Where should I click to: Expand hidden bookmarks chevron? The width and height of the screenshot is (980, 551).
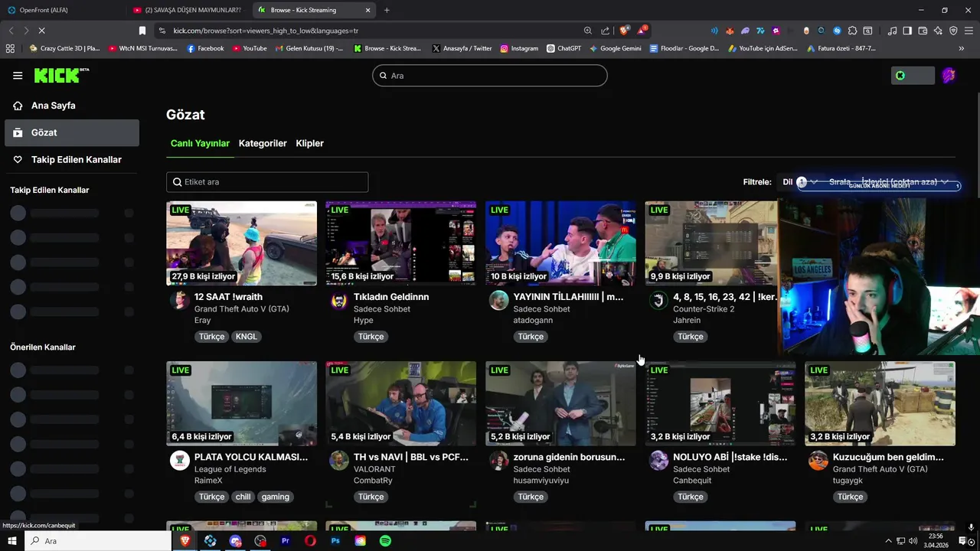(962, 48)
